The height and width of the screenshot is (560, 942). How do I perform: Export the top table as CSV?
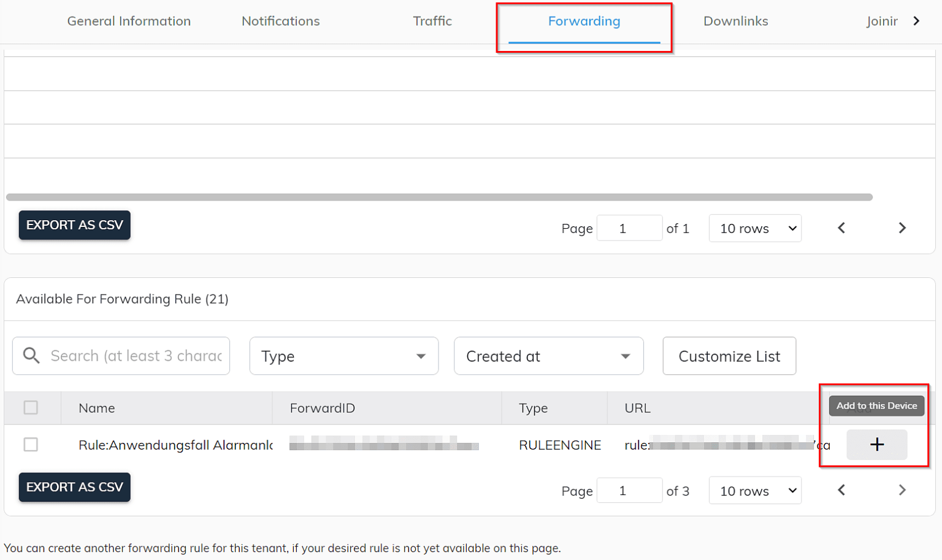74,225
